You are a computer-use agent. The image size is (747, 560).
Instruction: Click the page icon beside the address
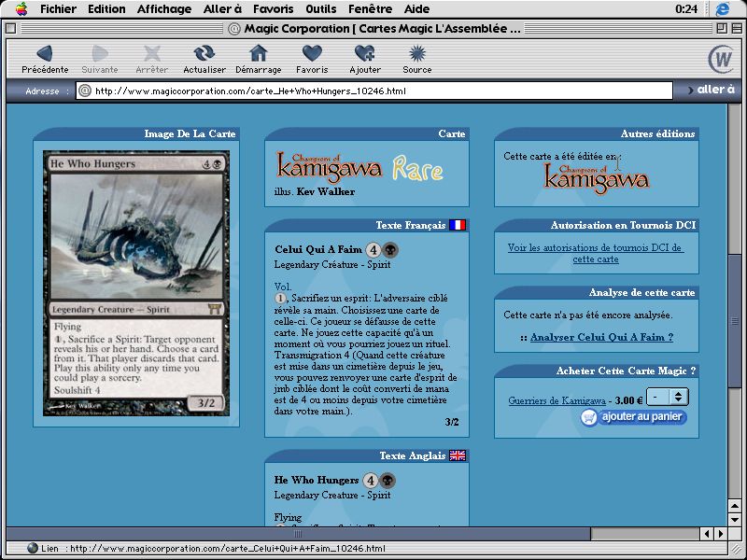pos(85,91)
